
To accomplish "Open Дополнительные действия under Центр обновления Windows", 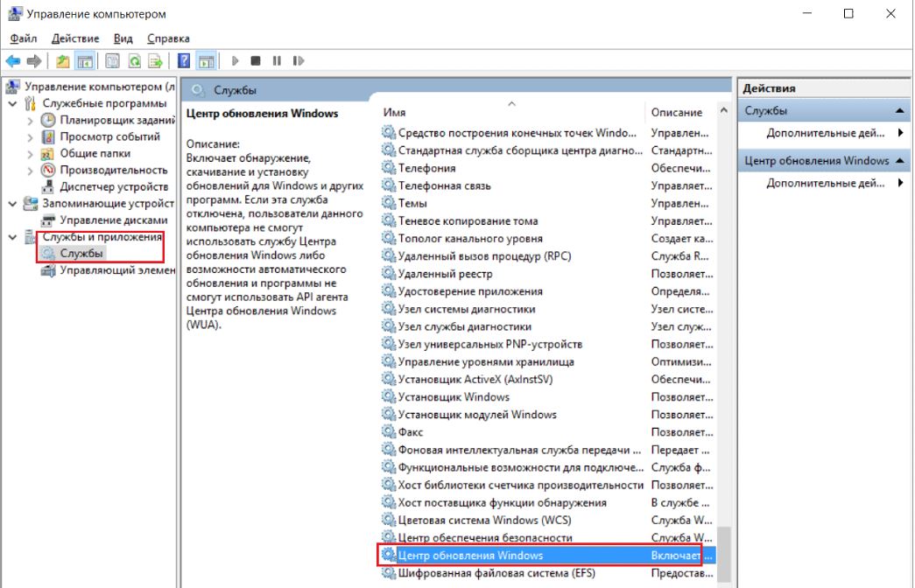I will [x=825, y=183].
